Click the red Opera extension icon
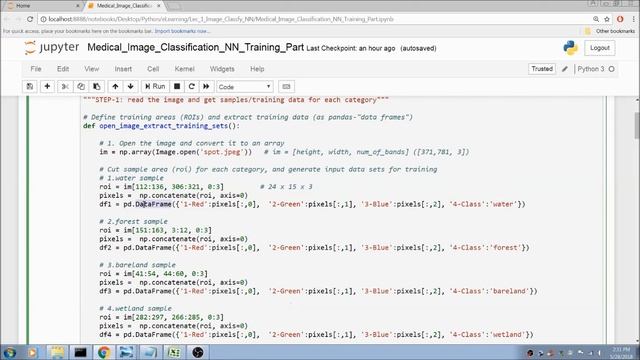 620,19
